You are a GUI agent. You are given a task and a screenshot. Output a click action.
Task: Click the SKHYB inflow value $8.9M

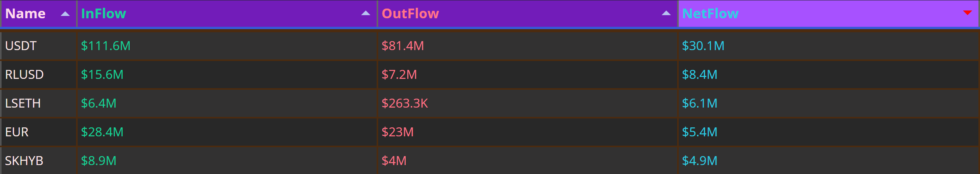click(x=99, y=161)
